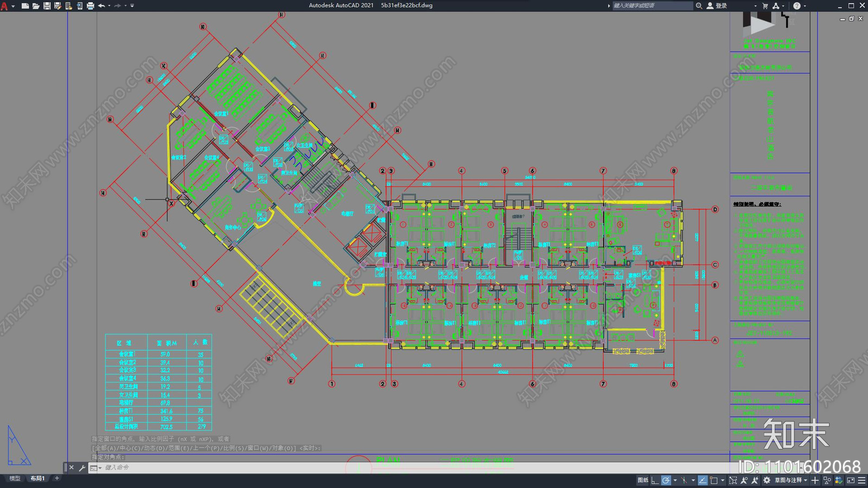The height and width of the screenshot is (488, 868).
Task: Click the 登录 sign-in button
Action: (x=717, y=5)
